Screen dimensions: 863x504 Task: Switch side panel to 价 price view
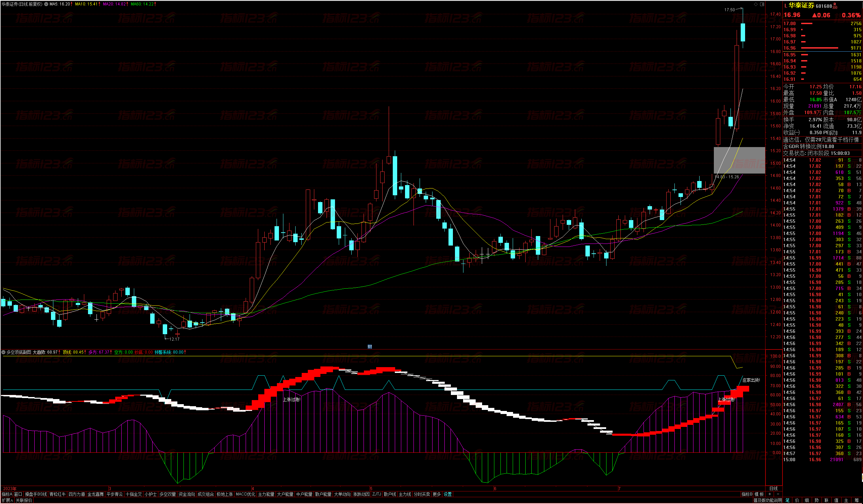797,500
